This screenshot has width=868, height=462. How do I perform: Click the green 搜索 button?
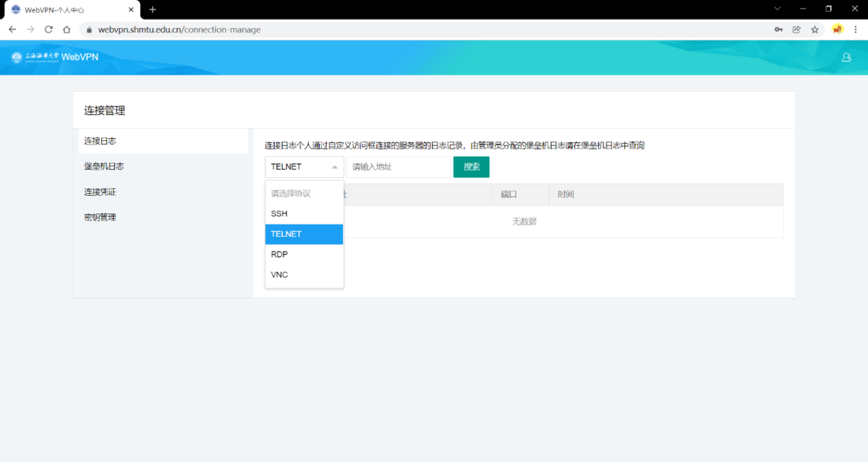tap(471, 167)
